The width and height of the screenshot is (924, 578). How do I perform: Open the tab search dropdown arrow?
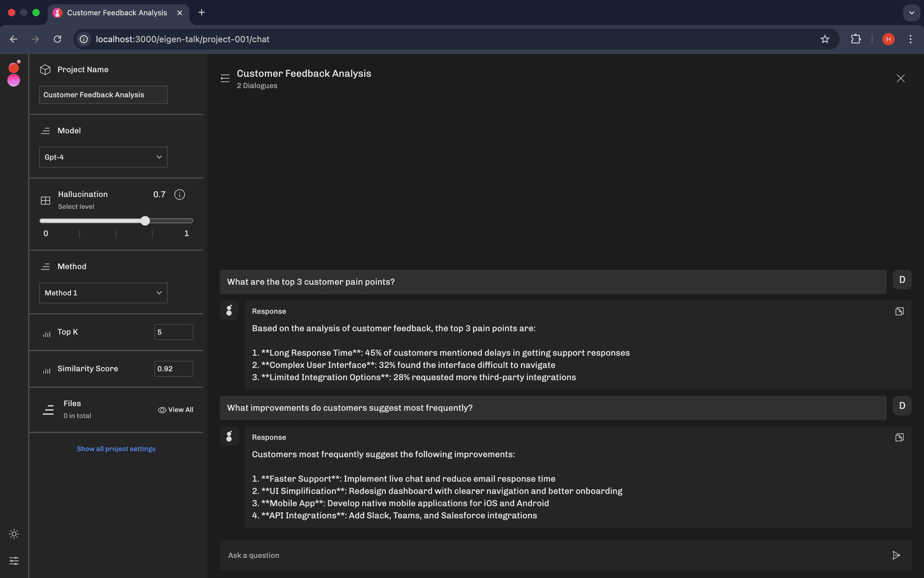(912, 13)
